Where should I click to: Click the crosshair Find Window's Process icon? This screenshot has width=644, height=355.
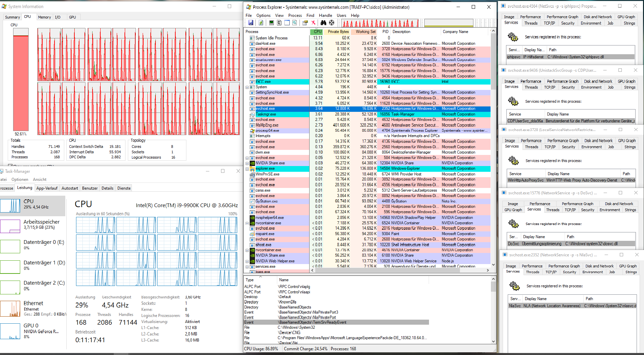(332, 23)
